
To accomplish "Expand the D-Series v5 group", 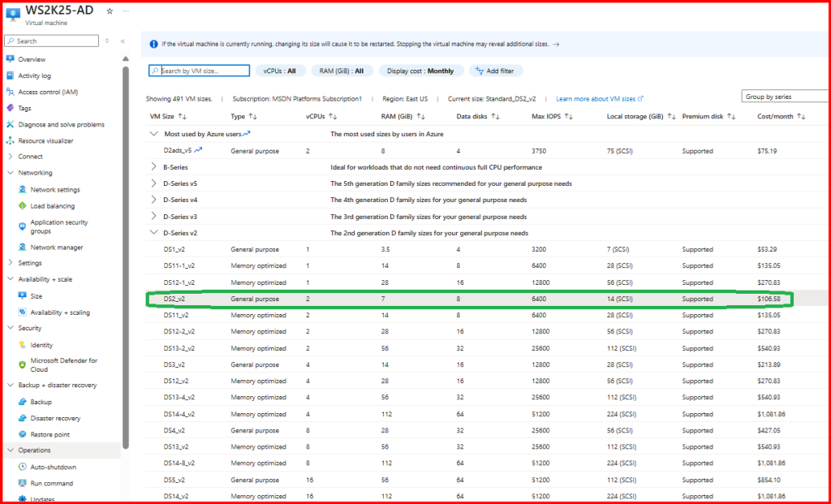I will click(154, 183).
